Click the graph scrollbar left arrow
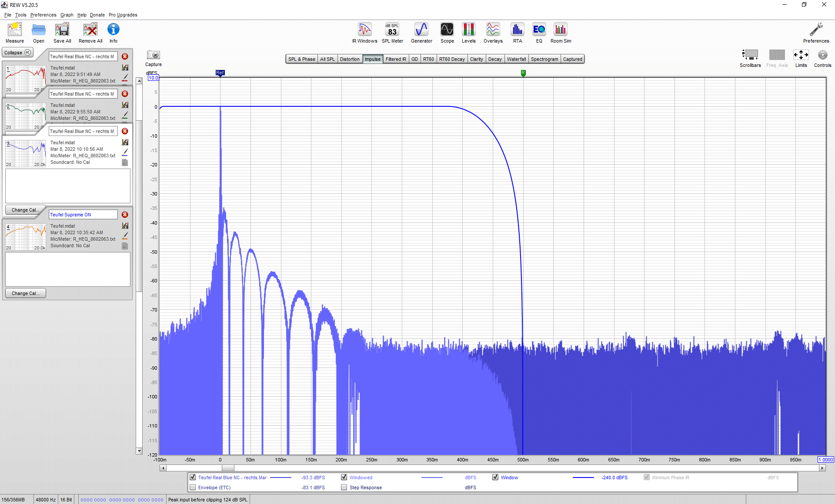The width and height of the screenshot is (835, 504). pyautogui.click(x=163, y=468)
